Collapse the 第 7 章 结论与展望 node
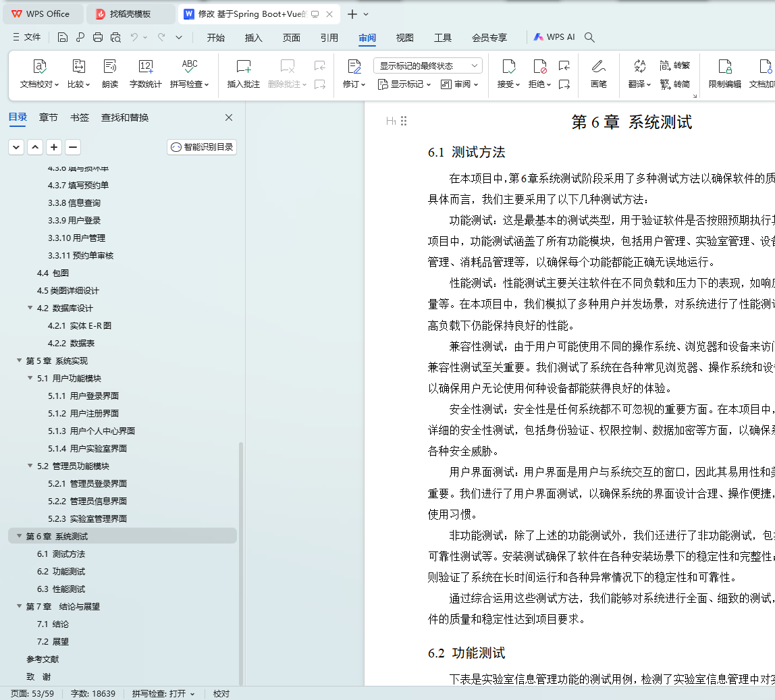Screen dimensions: 775x700 click(20, 606)
